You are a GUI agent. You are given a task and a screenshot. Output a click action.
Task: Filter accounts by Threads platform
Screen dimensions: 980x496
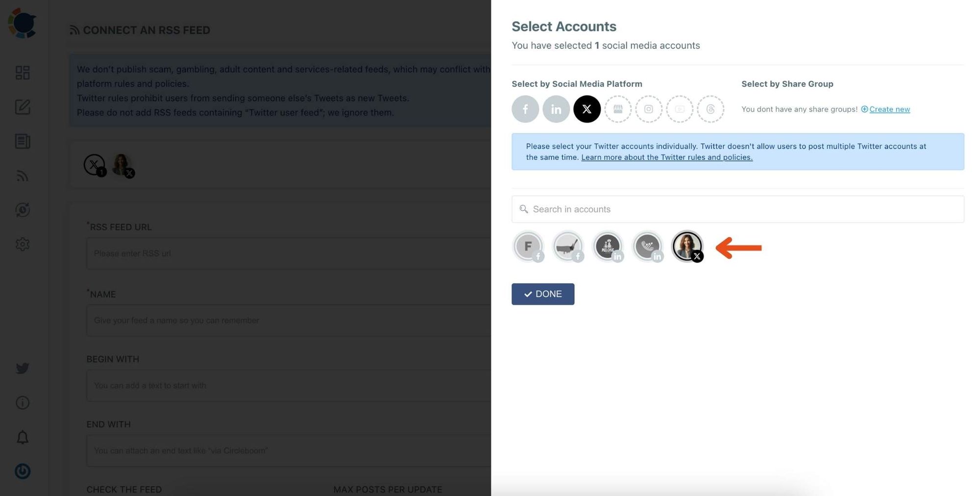click(x=710, y=109)
